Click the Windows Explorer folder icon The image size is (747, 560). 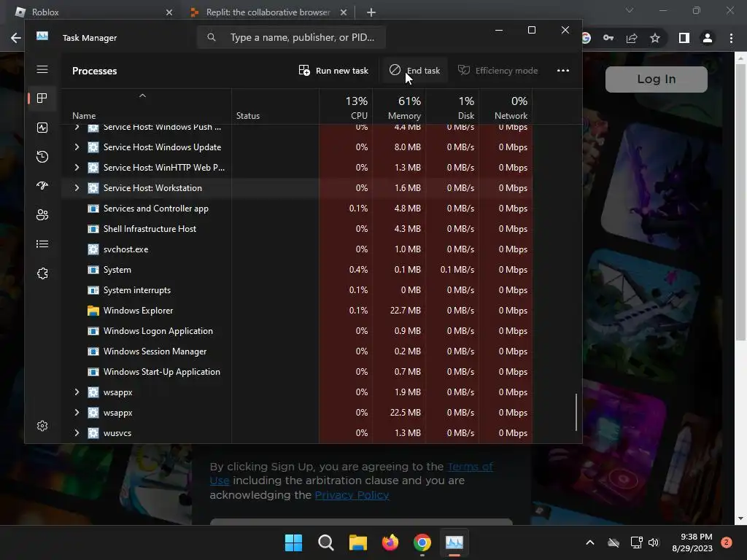click(93, 311)
